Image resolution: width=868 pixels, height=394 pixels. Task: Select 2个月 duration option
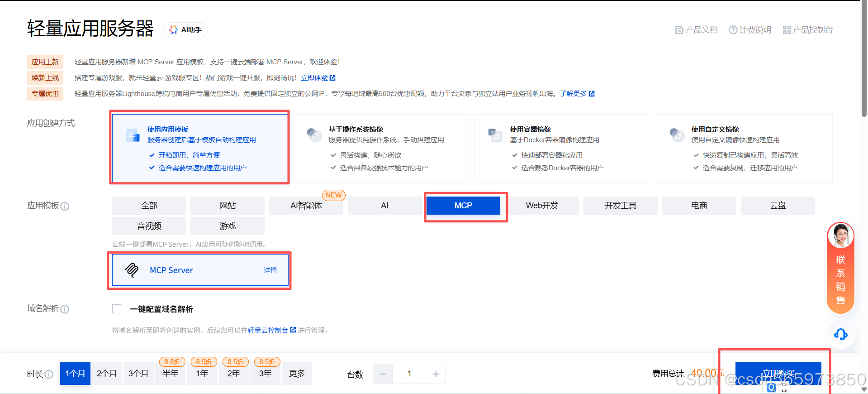coord(107,374)
